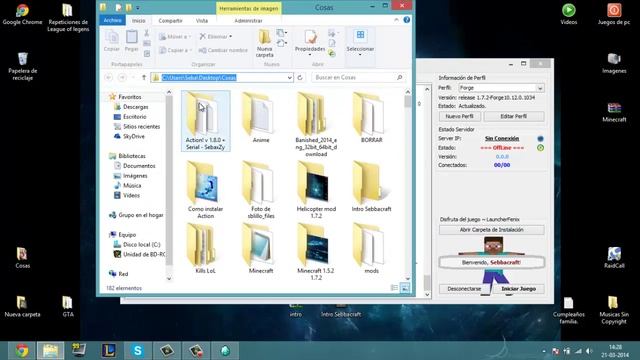
Task: Switch to the Compartir ribbon tab
Action: [170, 20]
